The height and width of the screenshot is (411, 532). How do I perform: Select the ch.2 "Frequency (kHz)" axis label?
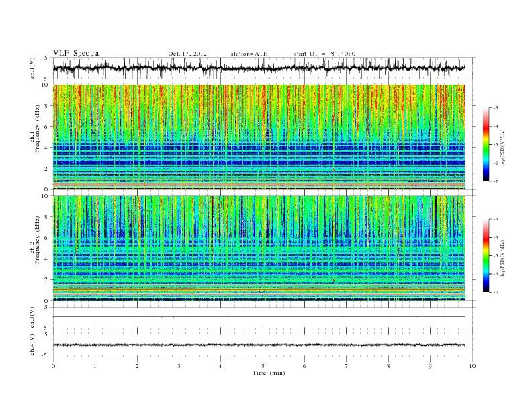coord(38,239)
